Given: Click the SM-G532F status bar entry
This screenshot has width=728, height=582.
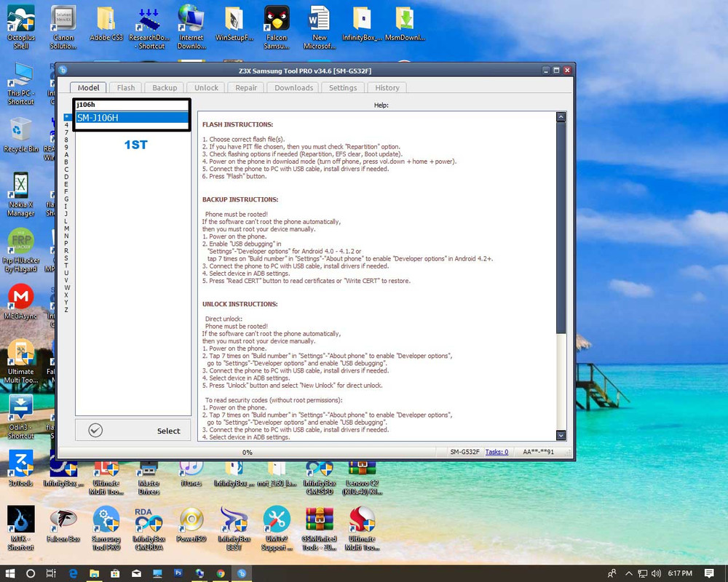Looking at the screenshot, I should point(464,452).
